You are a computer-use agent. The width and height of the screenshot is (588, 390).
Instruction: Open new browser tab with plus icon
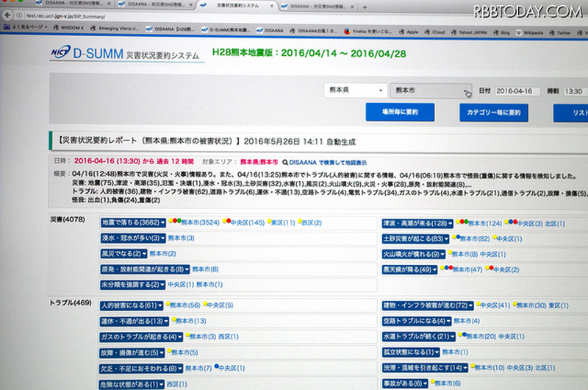[366, 7]
